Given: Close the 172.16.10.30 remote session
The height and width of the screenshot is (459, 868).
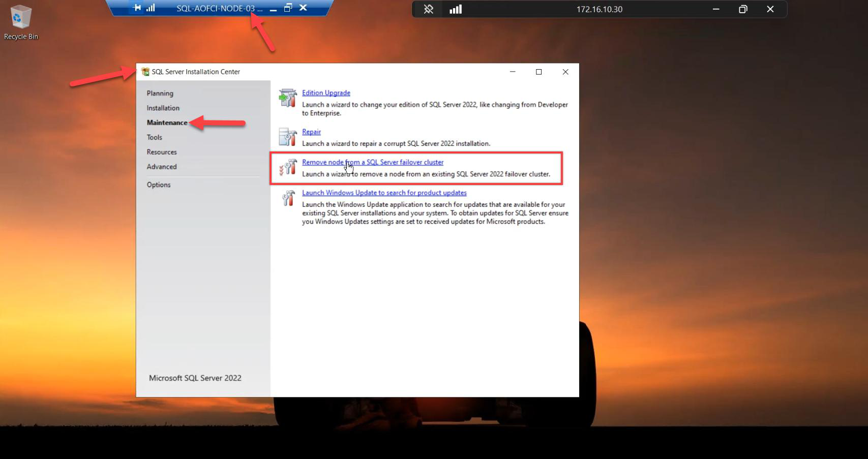Looking at the screenshot, I should pos(770,9).
